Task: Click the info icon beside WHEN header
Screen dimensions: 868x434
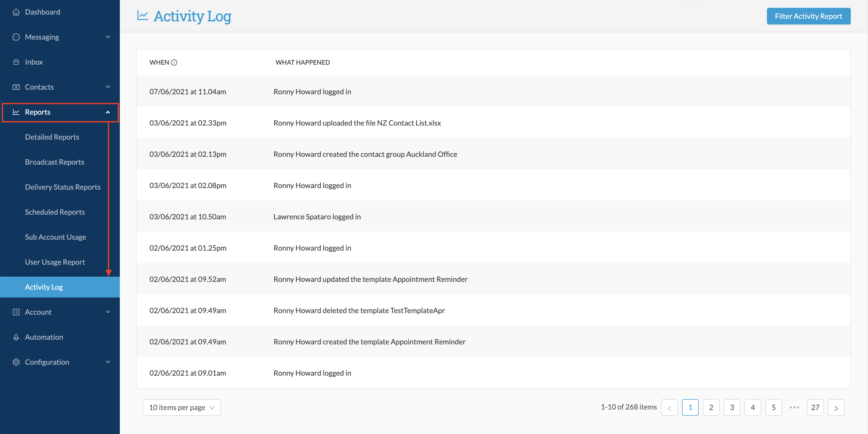Action: pyautogui.click(x=174, y=62)
